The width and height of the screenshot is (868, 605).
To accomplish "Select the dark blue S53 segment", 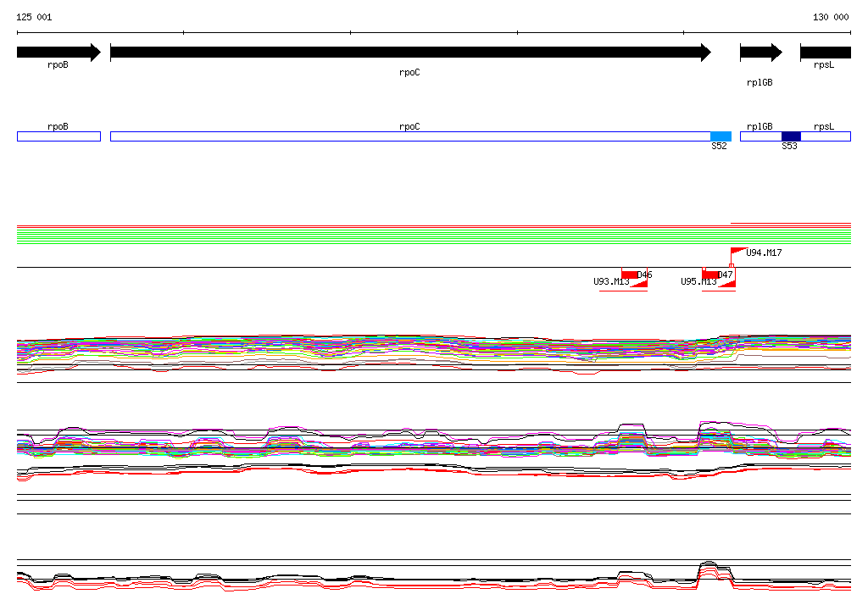I will pyautogui.click(x=791, y=136).
